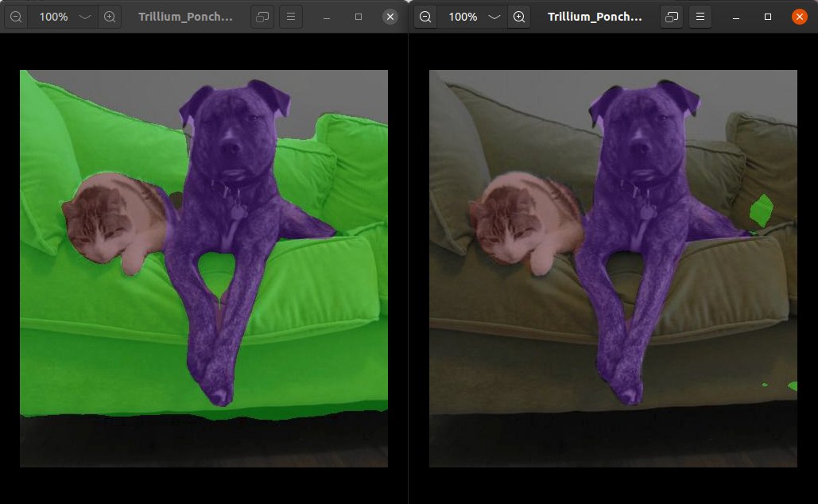
Task: Click the 100% zoom value in the right window
Action: 463,16
